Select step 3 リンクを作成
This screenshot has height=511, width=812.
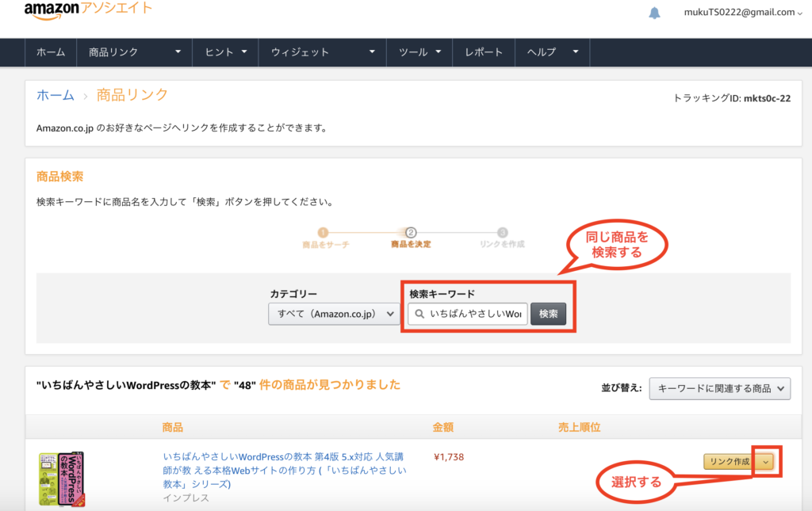502,238
